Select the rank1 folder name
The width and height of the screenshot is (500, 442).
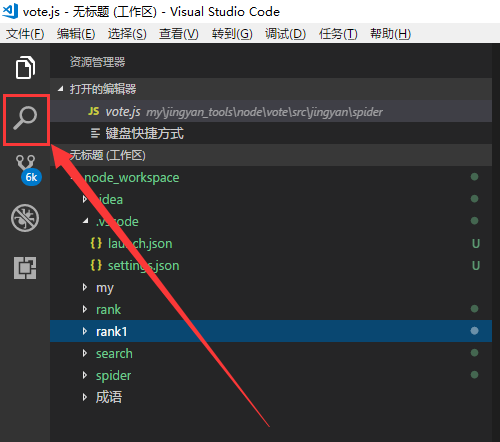pyautogui.click(x=111, y=331)
